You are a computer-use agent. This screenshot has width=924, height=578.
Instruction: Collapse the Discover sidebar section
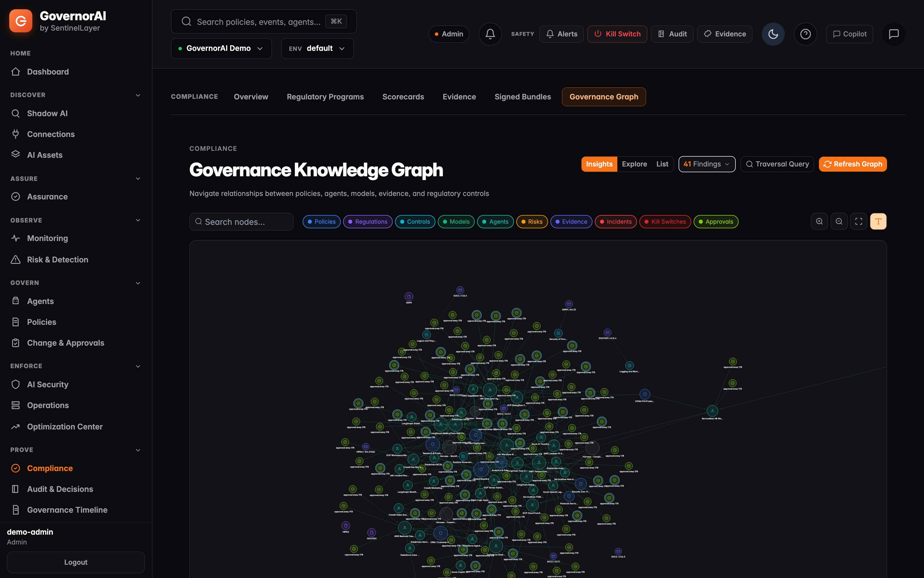[138, 95]
